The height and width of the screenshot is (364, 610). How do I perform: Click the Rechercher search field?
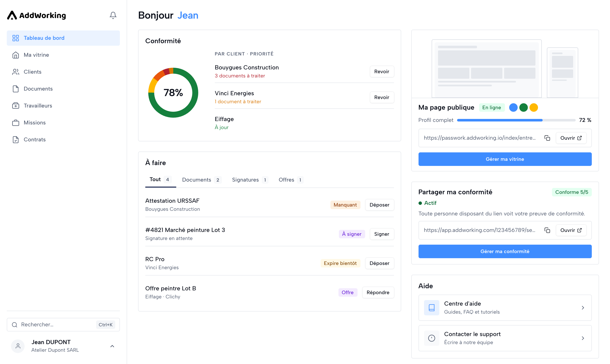pyautogui.click(x=63, y=324)
